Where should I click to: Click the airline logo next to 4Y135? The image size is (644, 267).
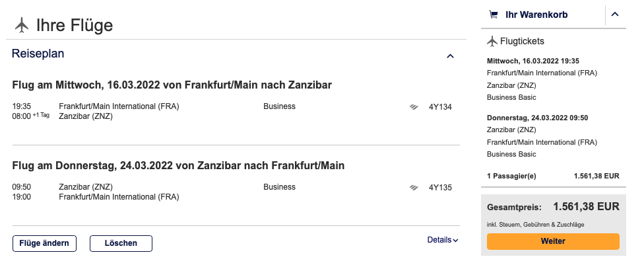pos(414,187)
